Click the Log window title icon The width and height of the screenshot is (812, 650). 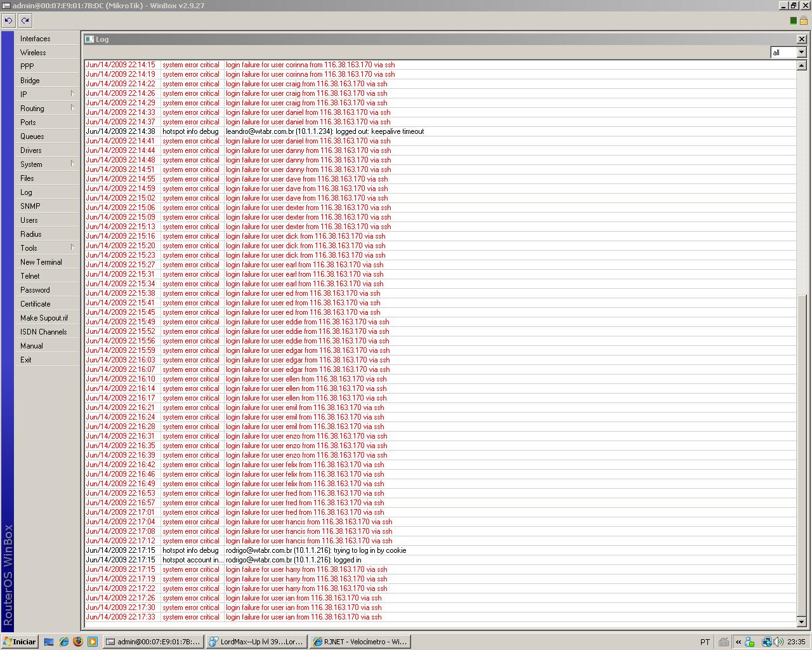pos(89,39)
